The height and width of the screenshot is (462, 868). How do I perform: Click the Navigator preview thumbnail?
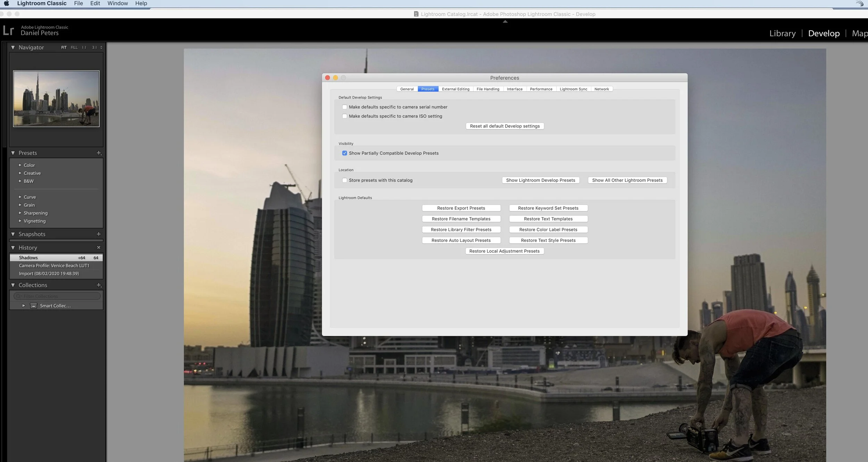pos(56,99)
